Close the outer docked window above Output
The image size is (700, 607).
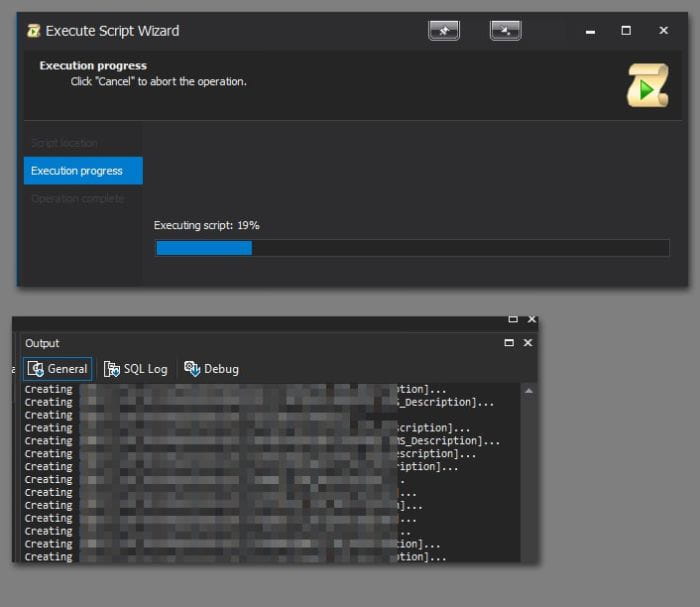532,319
